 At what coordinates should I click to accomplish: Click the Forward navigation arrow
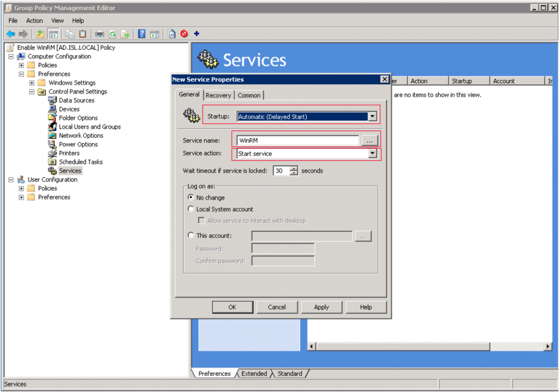(x=22, y=33)
